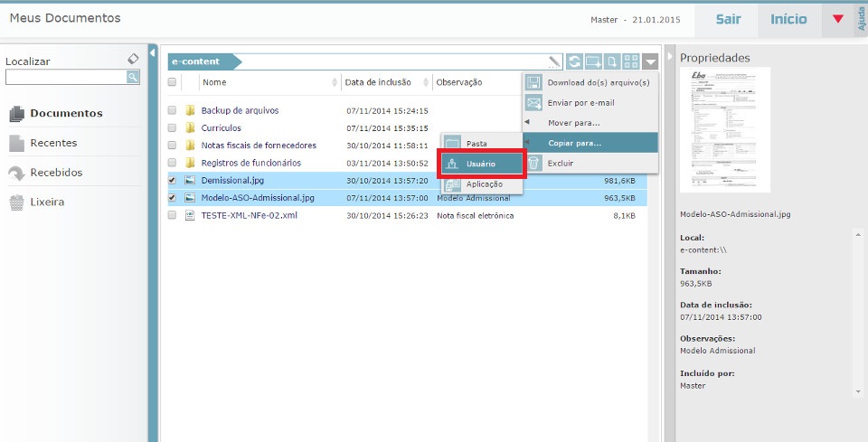Click the Localizar search input field
868x442 pixels.
[65, 78]
